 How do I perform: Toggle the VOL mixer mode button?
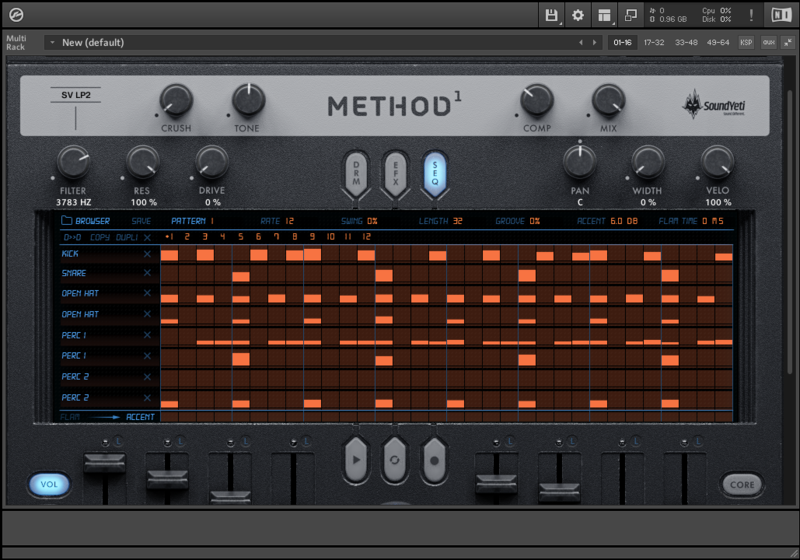(x=48, y=485)
